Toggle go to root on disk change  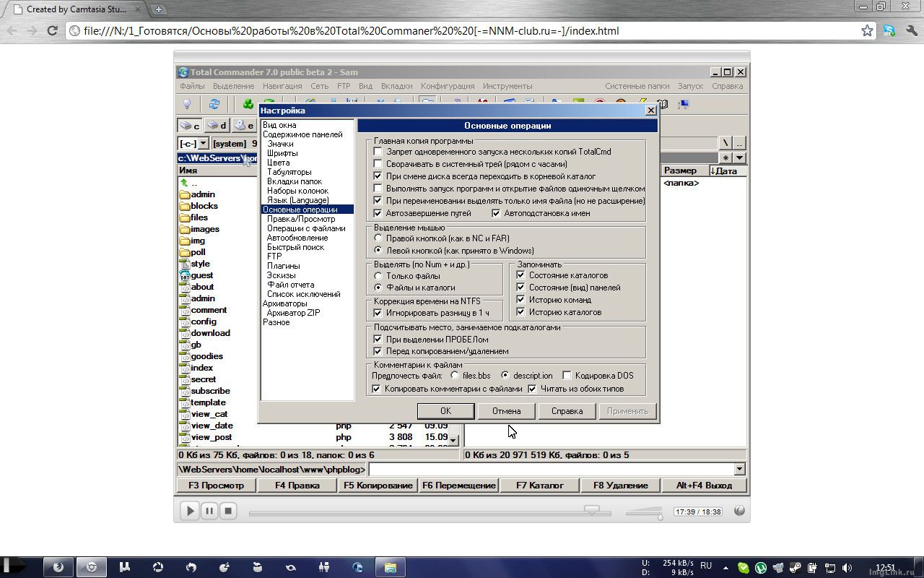point(378,176)
